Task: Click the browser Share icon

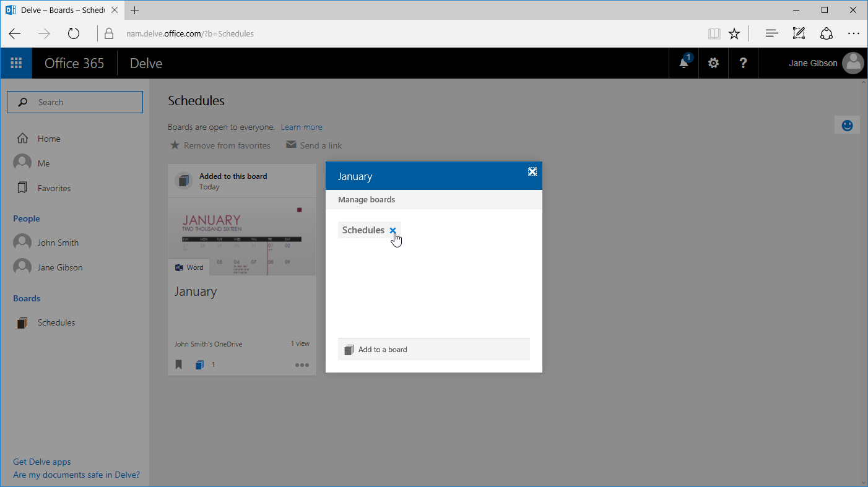Action: click(x=827, y=34)
